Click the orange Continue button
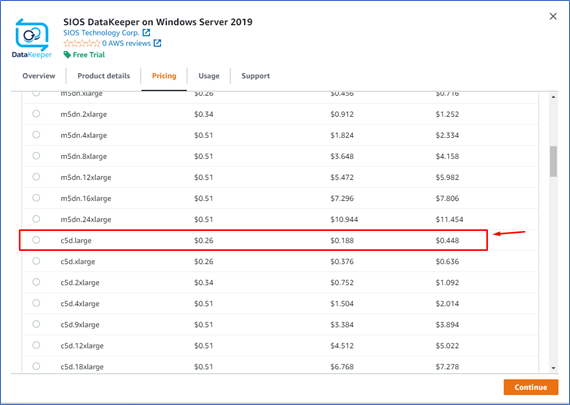 (531, 387)
